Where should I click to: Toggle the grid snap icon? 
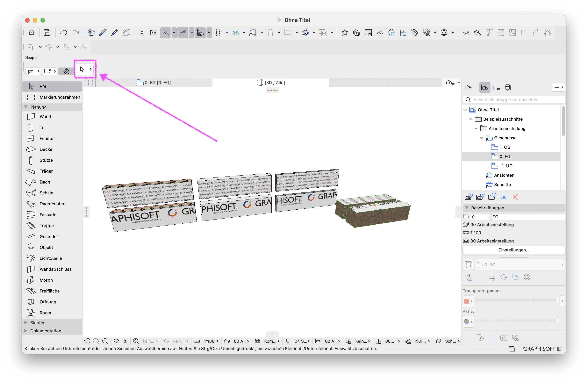218,32
